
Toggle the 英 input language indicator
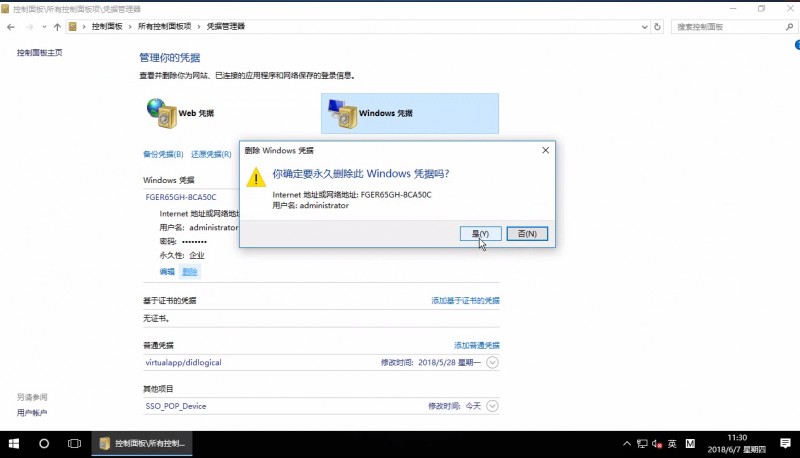tap(672, 444)
